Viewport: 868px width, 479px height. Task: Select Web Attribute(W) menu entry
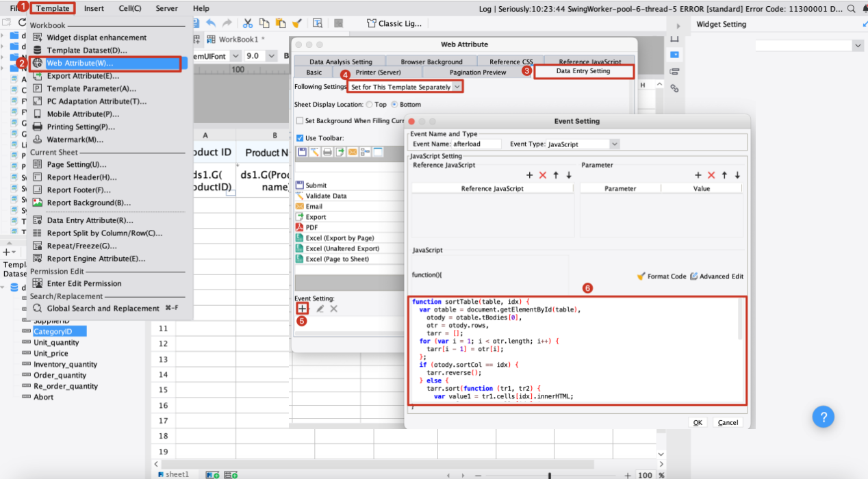[x=79, y=63]
